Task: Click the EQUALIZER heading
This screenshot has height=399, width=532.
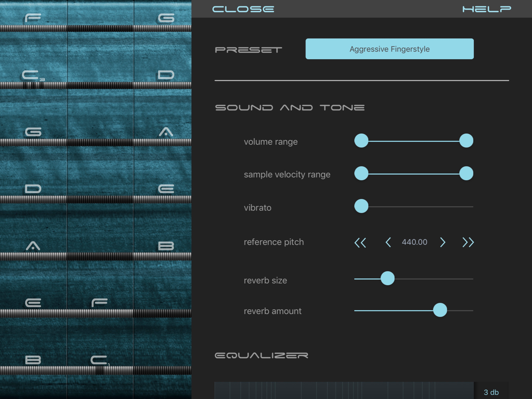Action: click(x=262, y=355)
